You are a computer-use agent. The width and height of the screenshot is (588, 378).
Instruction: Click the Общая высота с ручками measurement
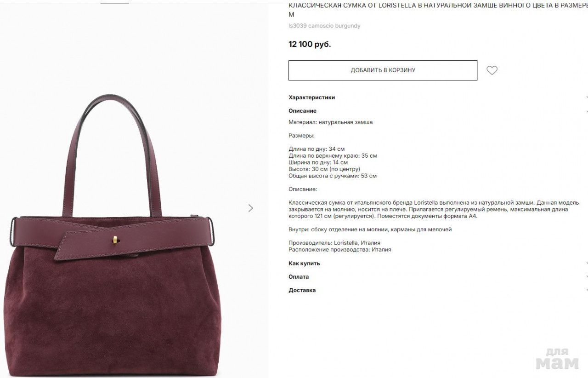pos(333,176)
